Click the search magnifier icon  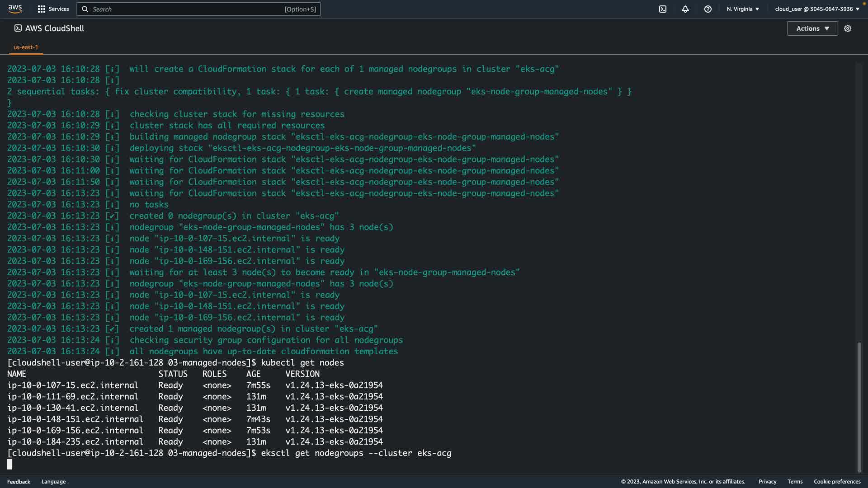click(85, 9)
